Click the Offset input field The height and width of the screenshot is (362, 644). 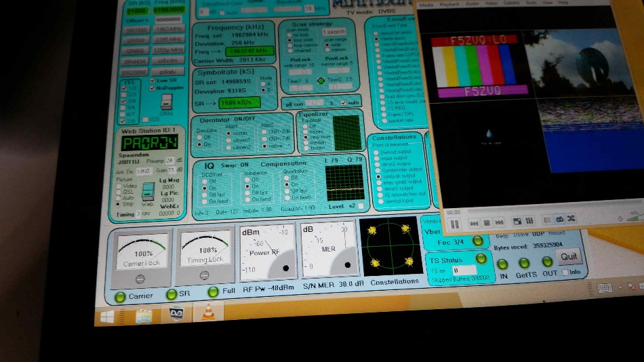point(168,19)
